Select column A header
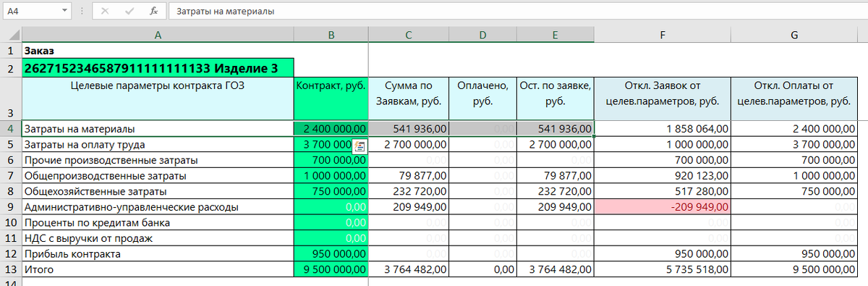This screenshot has height=286, width=868. (158, 35)
